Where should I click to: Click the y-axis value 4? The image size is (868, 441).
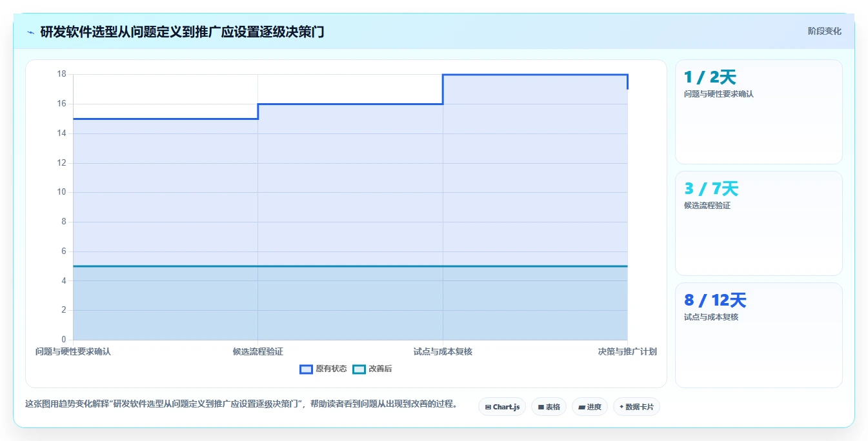[x=64, y=280]
